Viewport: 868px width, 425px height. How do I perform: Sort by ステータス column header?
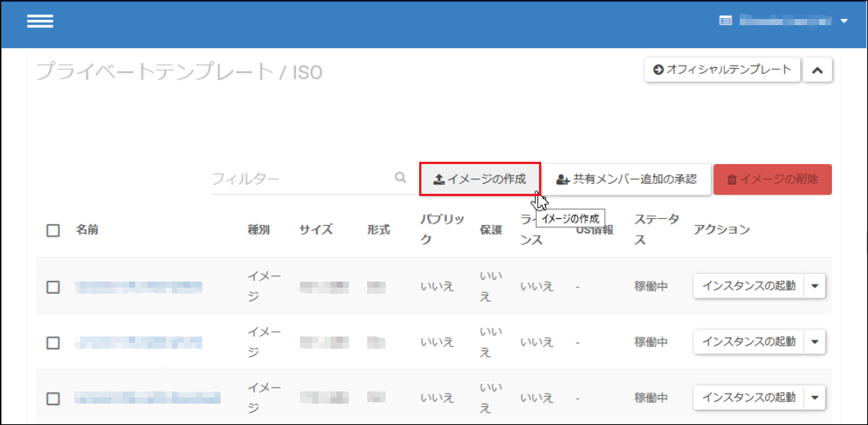tap(657, 230)
